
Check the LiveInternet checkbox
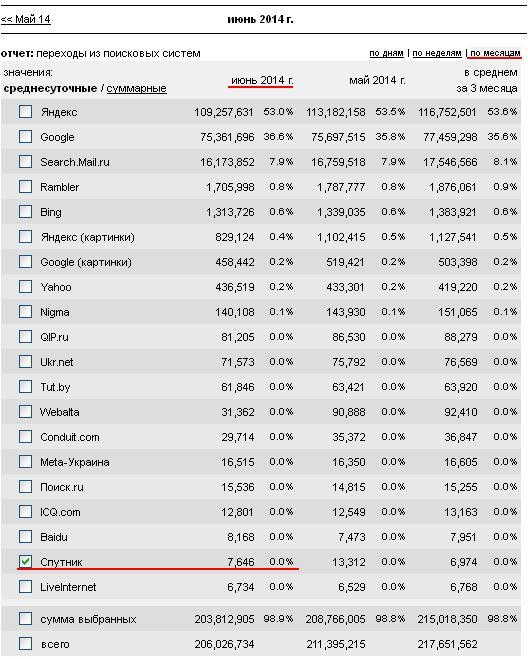[25, 587]
